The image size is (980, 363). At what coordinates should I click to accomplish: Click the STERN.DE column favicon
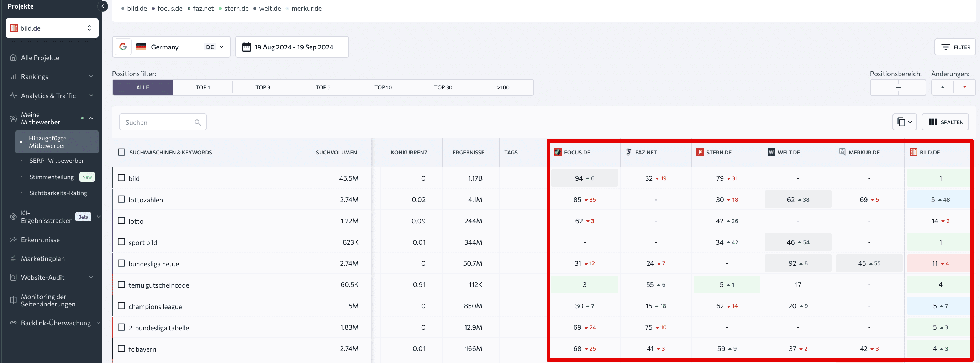coord(700,152)
